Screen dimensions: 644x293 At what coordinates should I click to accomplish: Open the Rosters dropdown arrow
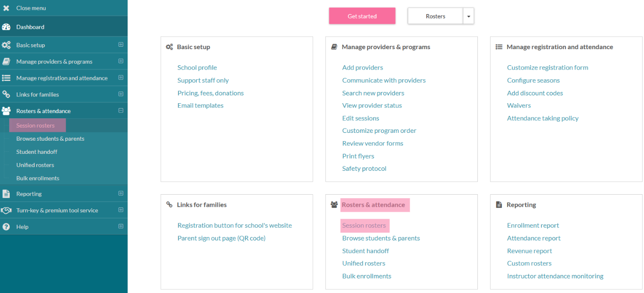pos(468,16)
